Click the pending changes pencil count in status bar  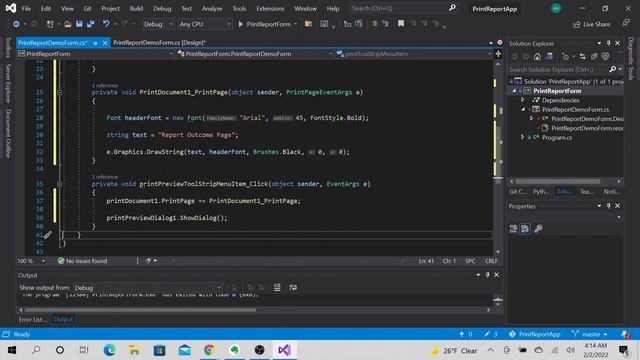point(491,334)
